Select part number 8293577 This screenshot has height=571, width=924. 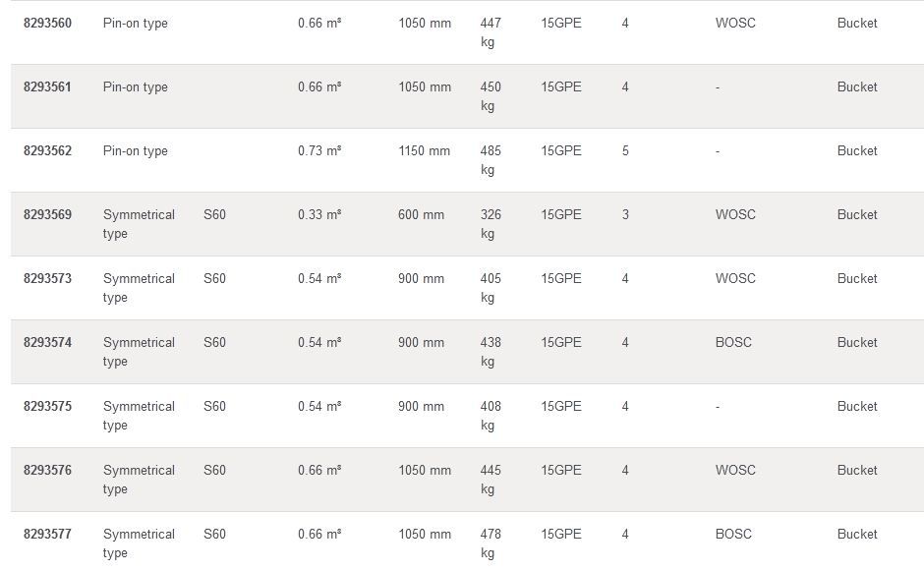(x=47, y=534)
